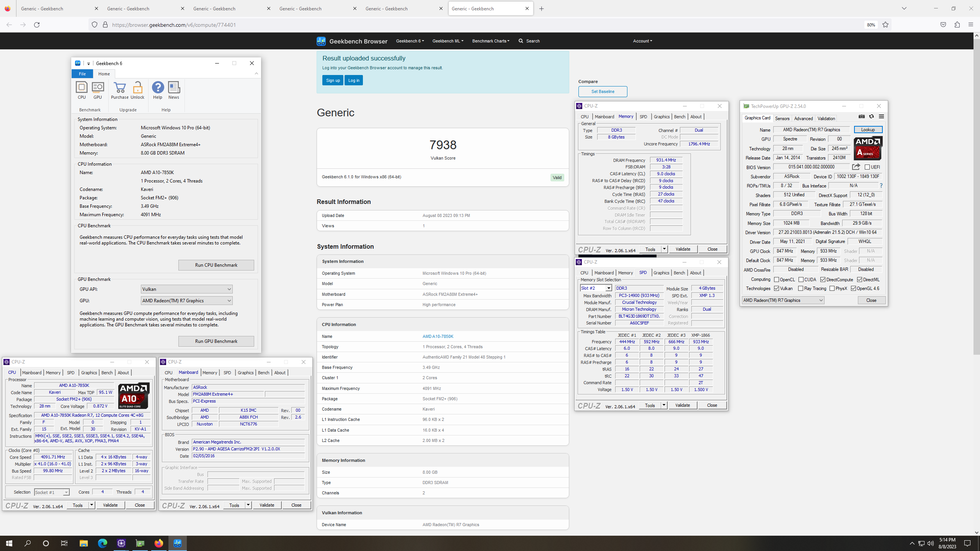Screen dimensions: 980x551
Task: Click Run CPU Benchmark button
Action: click(216, 265)
